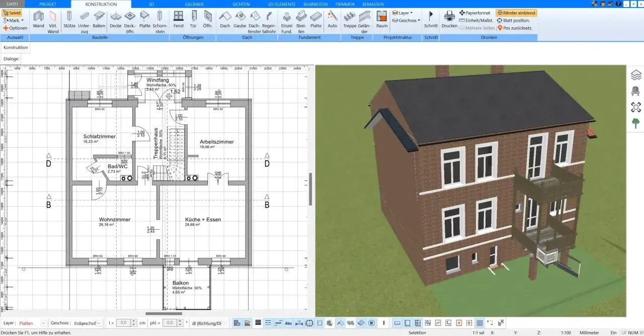Screen dimensions: 644x336
Task: Click the Schnitt section tool
Action: [431, 19]
